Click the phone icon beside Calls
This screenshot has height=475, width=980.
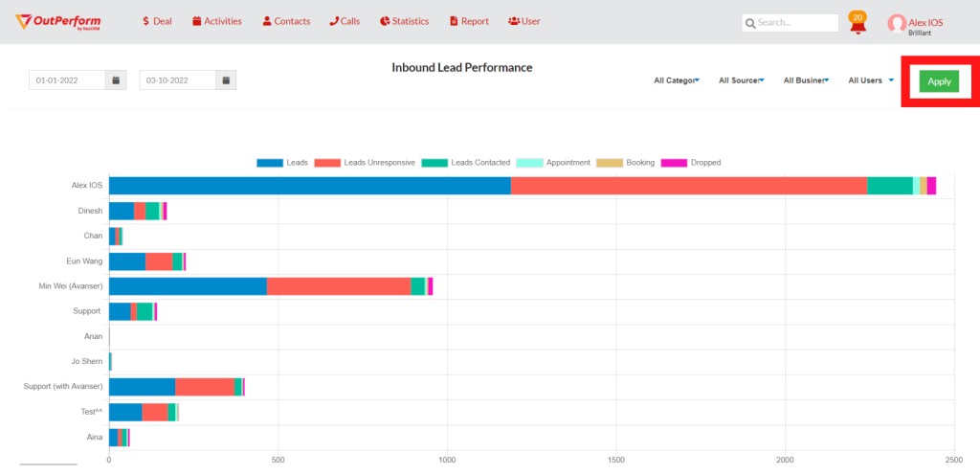(x=334, y=21)
